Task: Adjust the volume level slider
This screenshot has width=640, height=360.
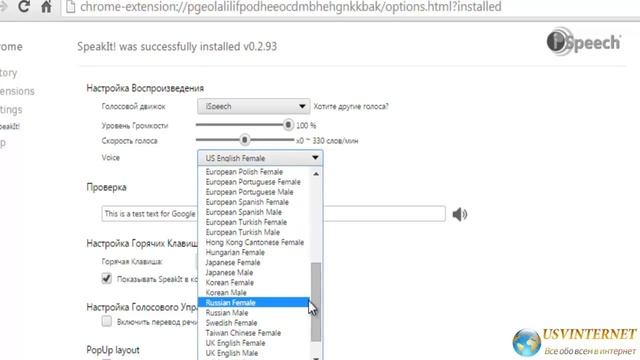Action: tap(288, 125)
